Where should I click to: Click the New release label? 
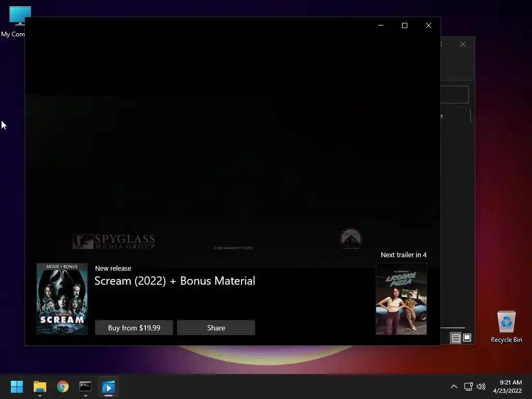113,269
